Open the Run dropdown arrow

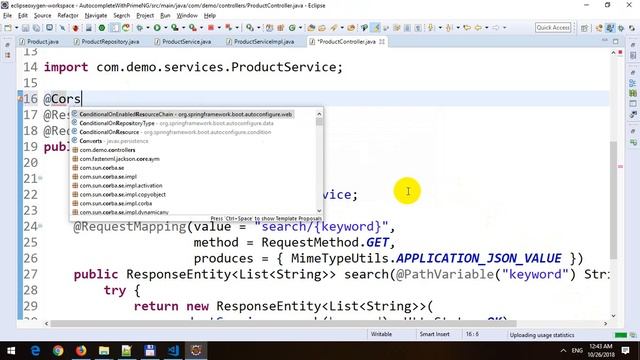pyautogui.click(x=165, y=28)
